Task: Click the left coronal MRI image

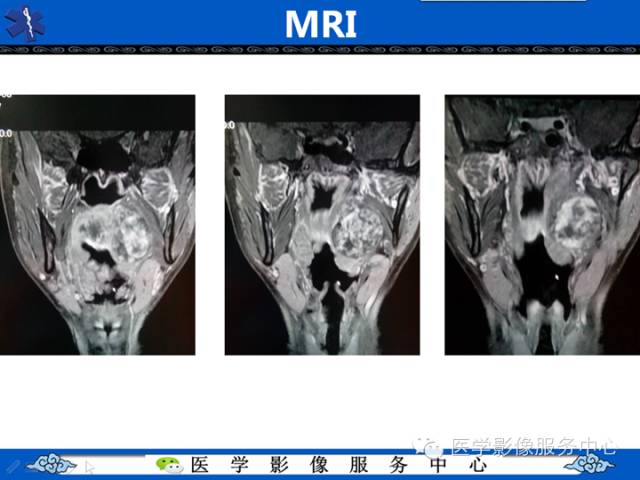Action: click(x=98, y=224)
